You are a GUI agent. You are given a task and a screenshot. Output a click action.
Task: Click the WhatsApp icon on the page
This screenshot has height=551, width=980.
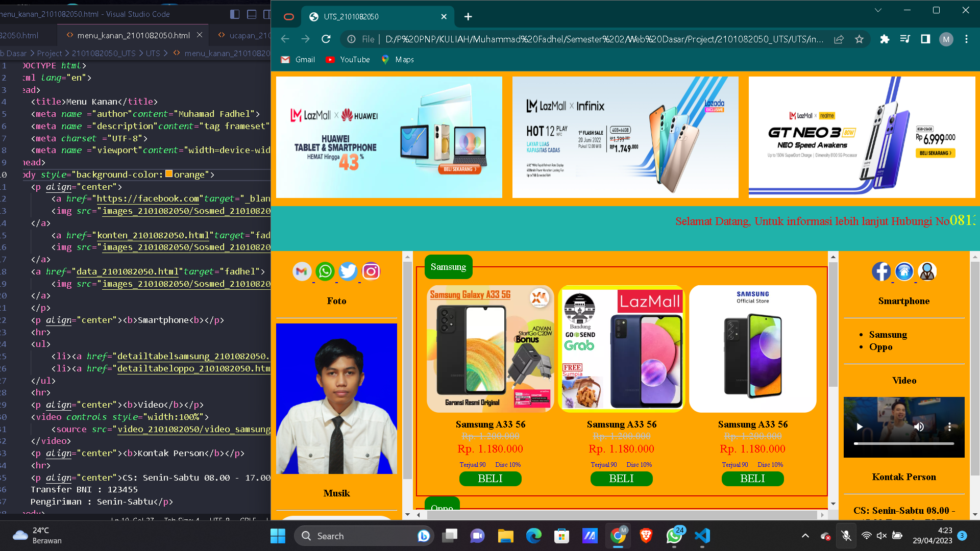point(325,271)
